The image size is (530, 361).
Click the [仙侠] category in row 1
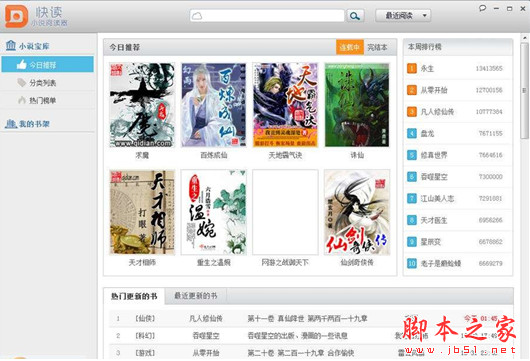pyautogui.click(x=145, y=318)
